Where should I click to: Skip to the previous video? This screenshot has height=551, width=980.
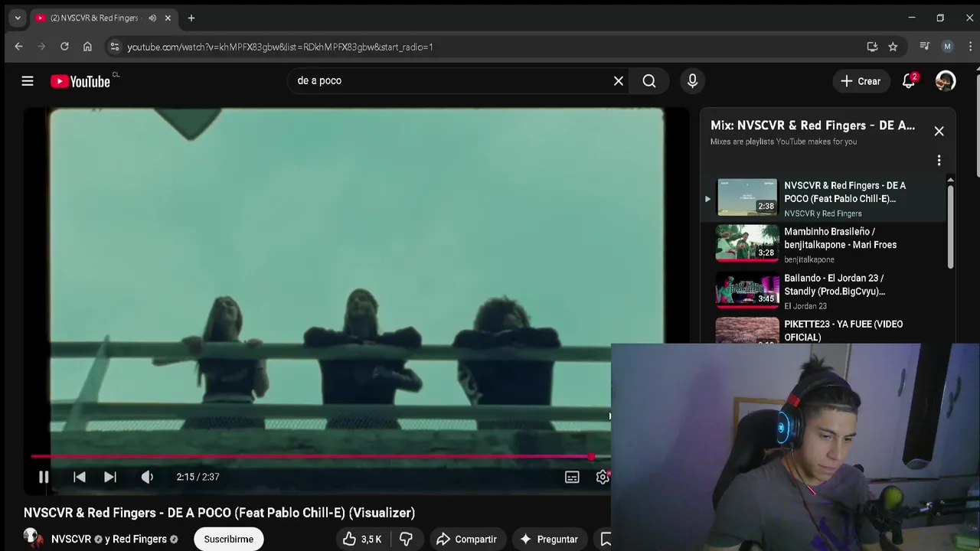pos(80,477)
